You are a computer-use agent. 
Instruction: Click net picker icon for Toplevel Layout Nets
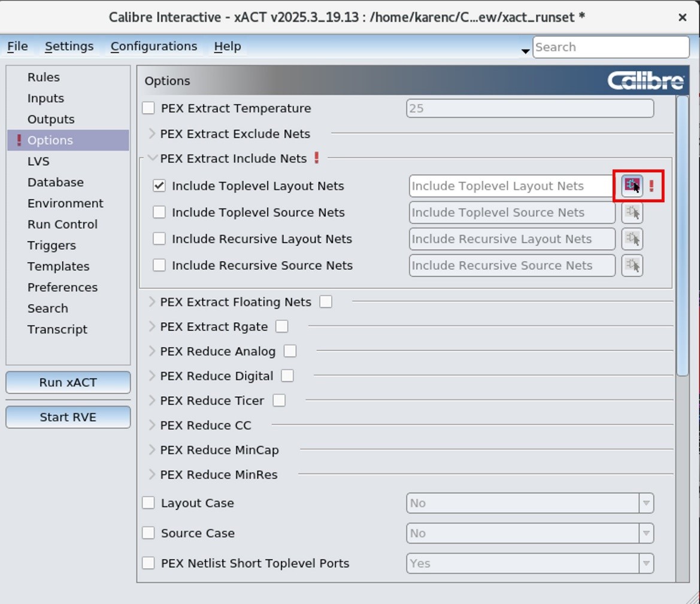tap(632, 186)
